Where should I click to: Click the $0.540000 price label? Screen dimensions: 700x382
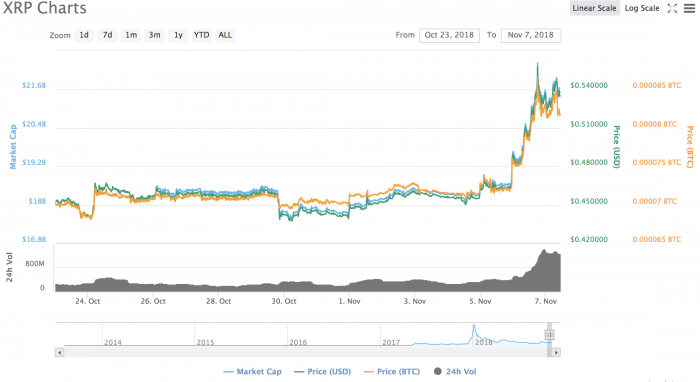(x=589, y=85)
